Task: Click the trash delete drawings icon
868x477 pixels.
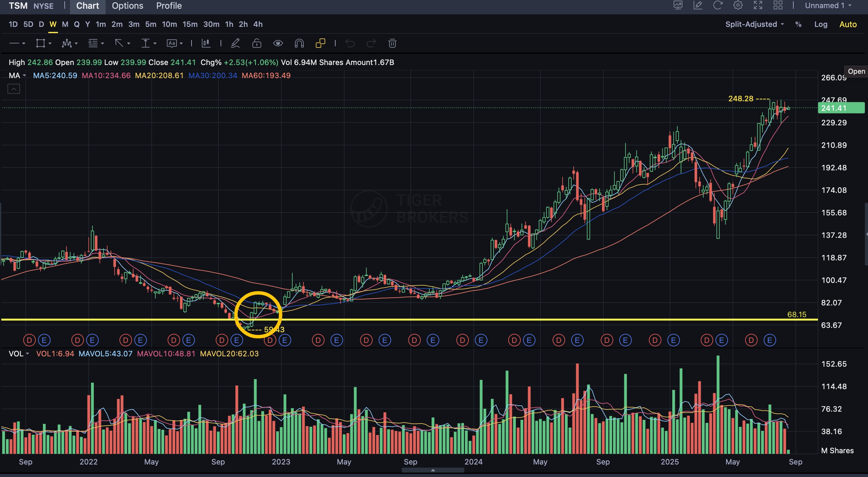Action: (x=392, y=43)
